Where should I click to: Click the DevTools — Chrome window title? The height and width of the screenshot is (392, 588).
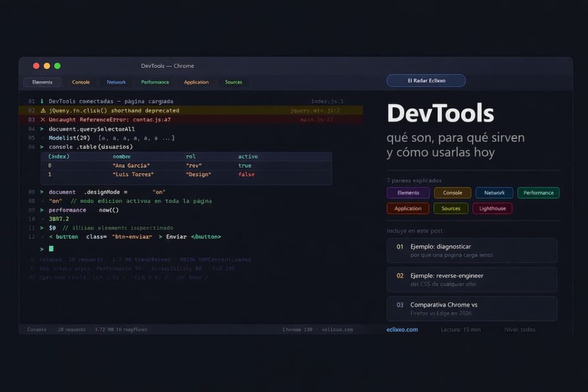click(x=168, y=66)
